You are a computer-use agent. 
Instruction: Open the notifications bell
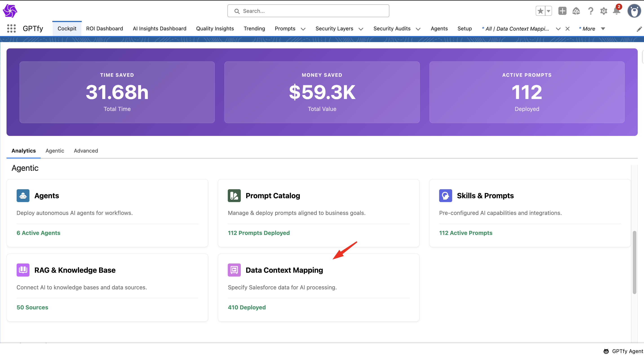pos(617,11)
